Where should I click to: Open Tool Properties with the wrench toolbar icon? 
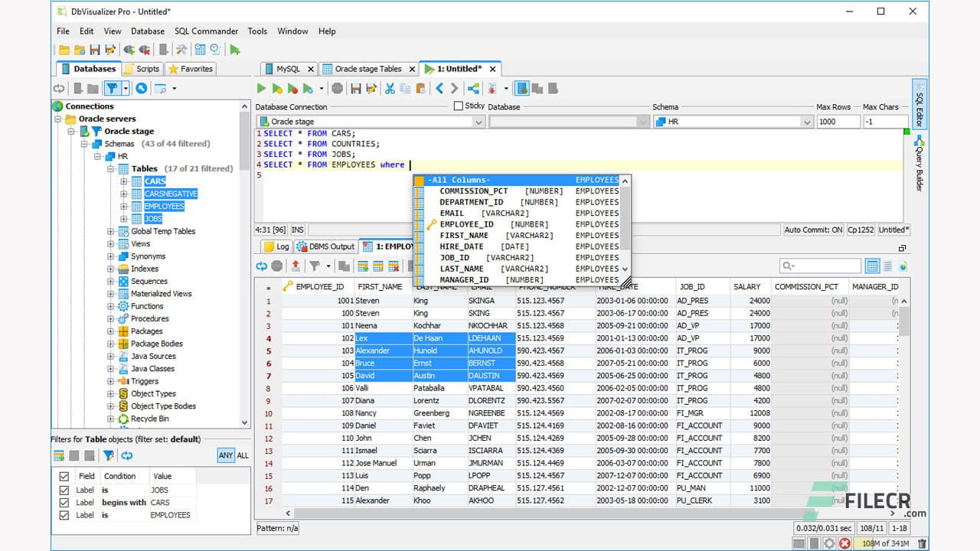[x=181, y=49]
